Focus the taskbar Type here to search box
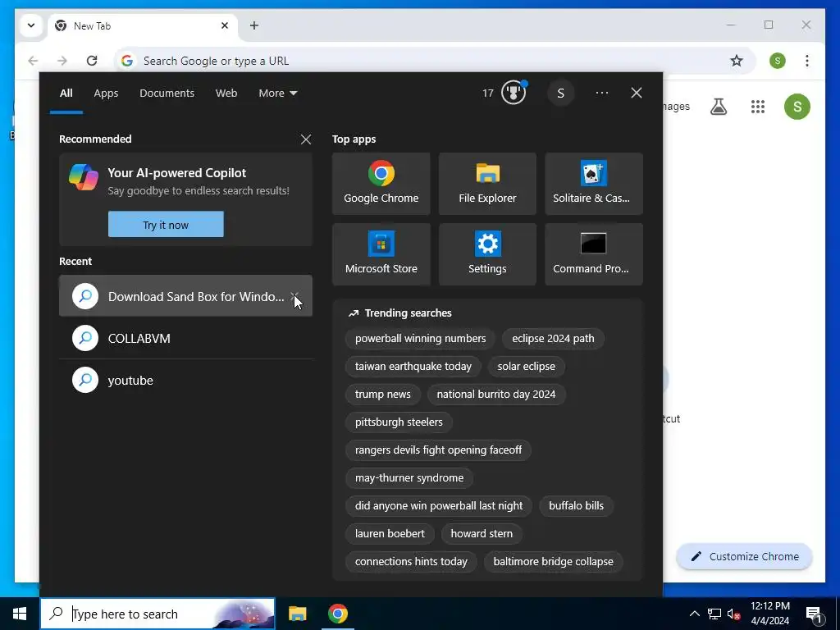 (x=157, y=614)
